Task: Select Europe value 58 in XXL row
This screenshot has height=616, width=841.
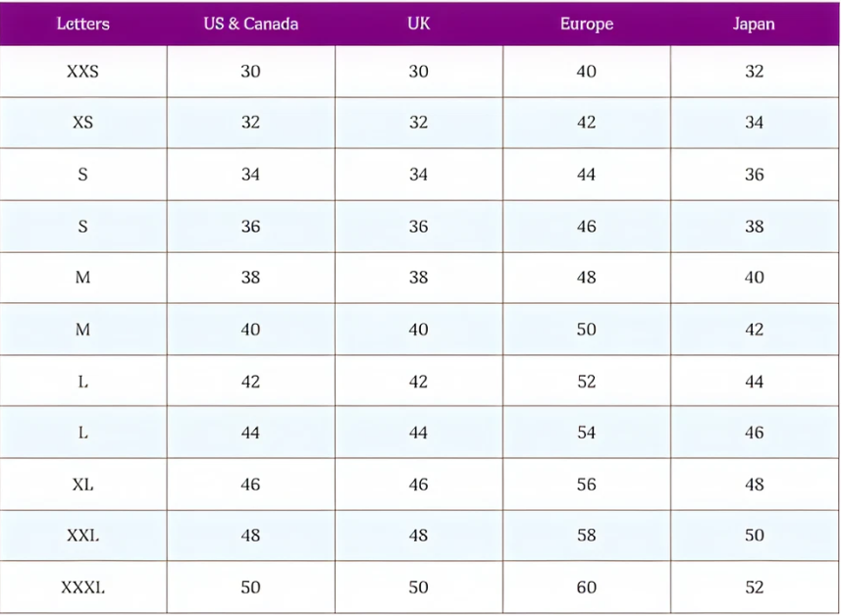Action: [586, 537]
